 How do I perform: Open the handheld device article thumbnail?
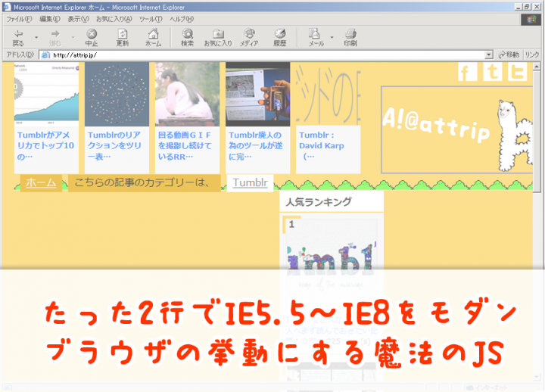click(x=257, y=94)
